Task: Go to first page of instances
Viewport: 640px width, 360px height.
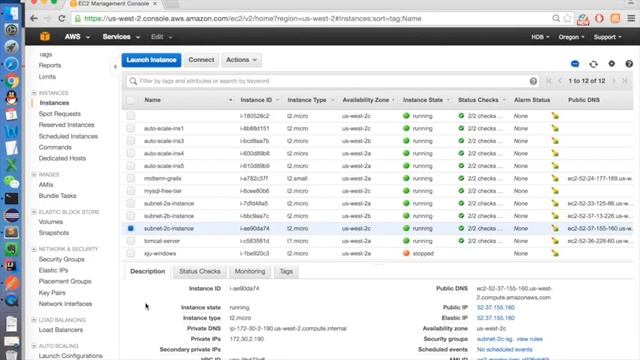Action: click(549, 81)
